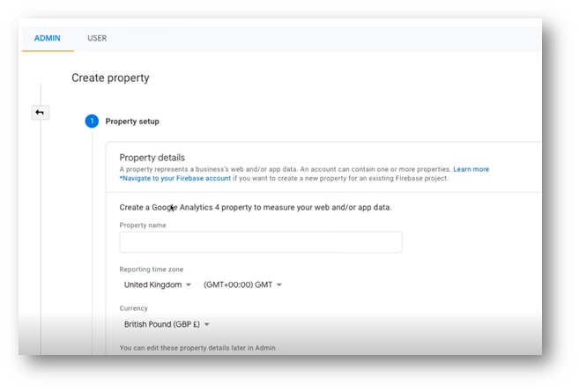
Task: Select the Property setup step label
Action: tap(132, 122)
